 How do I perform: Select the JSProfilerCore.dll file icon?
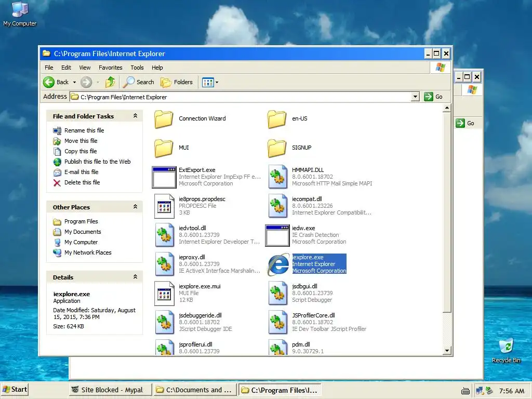pyautogui.click(x=277, y=322)
